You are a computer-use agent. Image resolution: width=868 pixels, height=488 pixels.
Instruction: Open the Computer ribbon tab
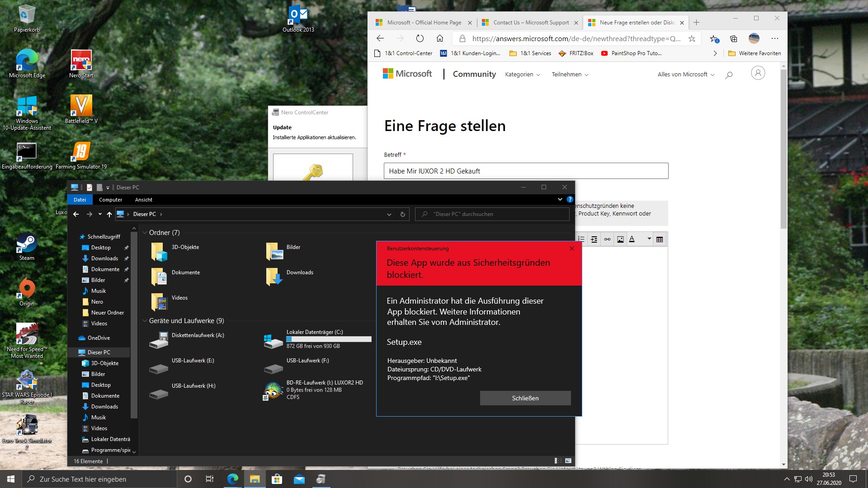(110, 199)
